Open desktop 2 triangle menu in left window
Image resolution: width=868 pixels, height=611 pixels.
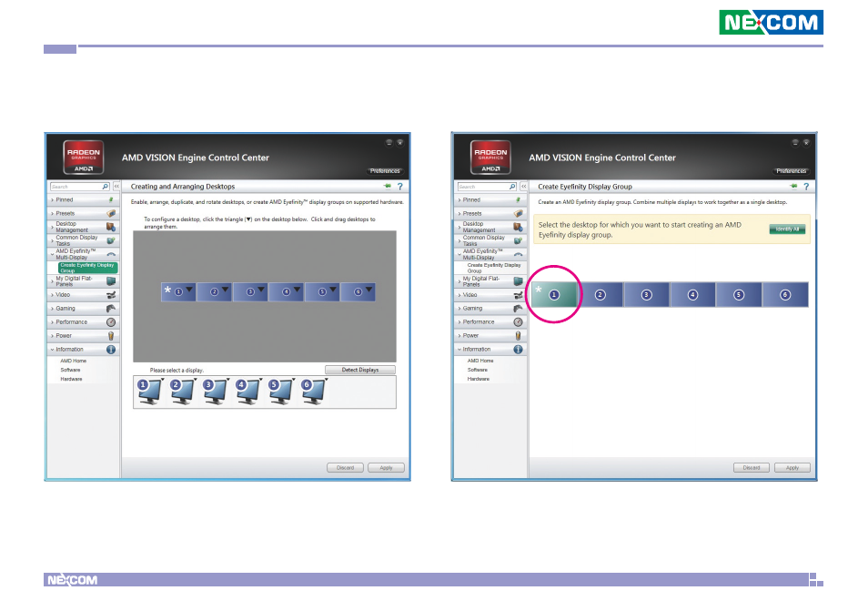click(226, 290)
